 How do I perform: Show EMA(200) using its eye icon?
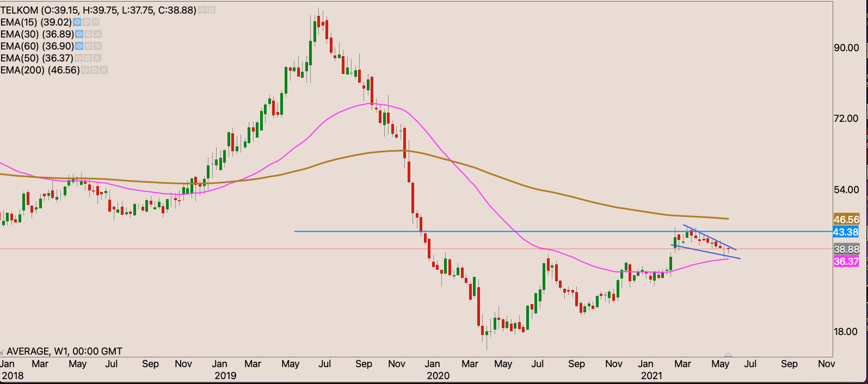tap(85, 70)
